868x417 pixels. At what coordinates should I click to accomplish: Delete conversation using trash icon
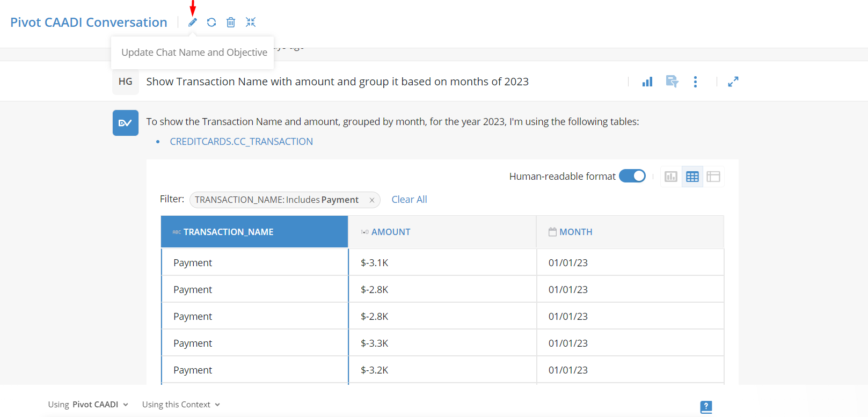coord(231,23)
